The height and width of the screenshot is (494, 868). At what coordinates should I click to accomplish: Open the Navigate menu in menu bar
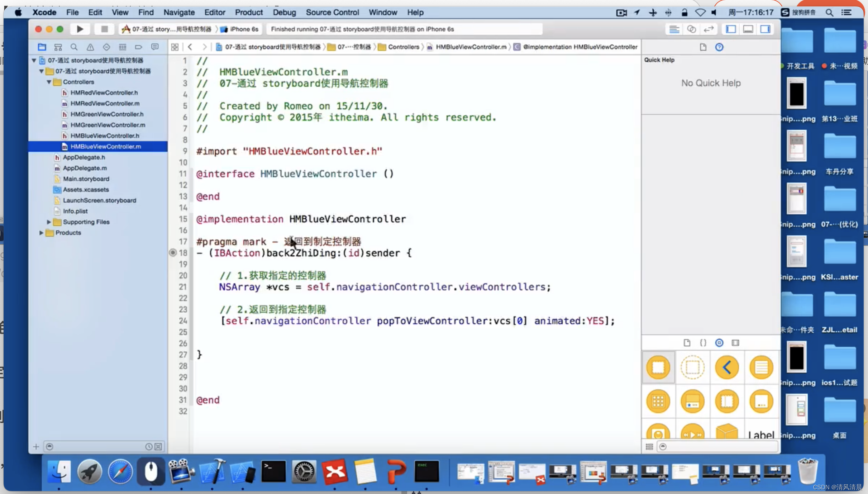click(179, 12)
